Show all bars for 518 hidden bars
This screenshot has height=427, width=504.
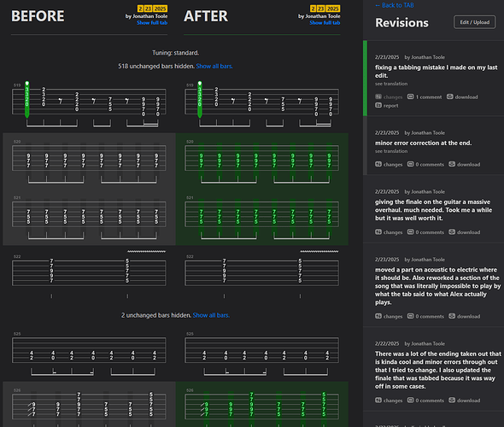[x=214, y=67]
